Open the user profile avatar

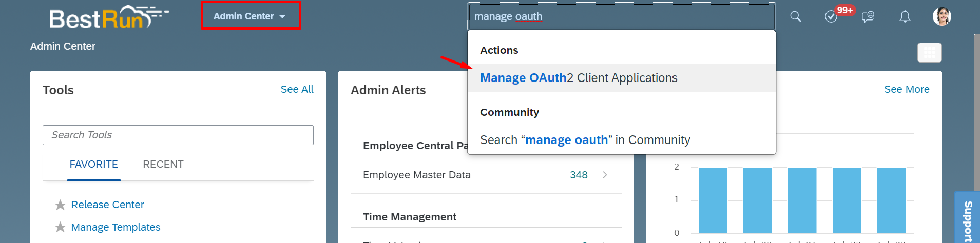(942, 16)
